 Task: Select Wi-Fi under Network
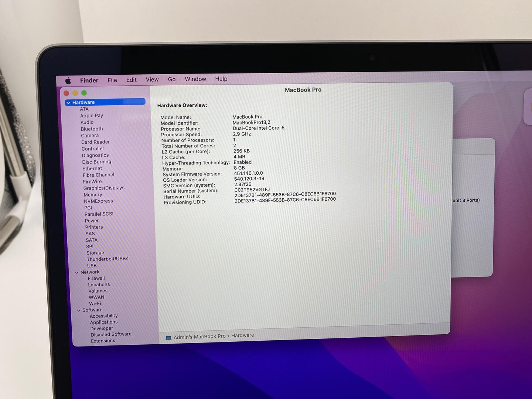pyautogui.click(x=95, y=304)
